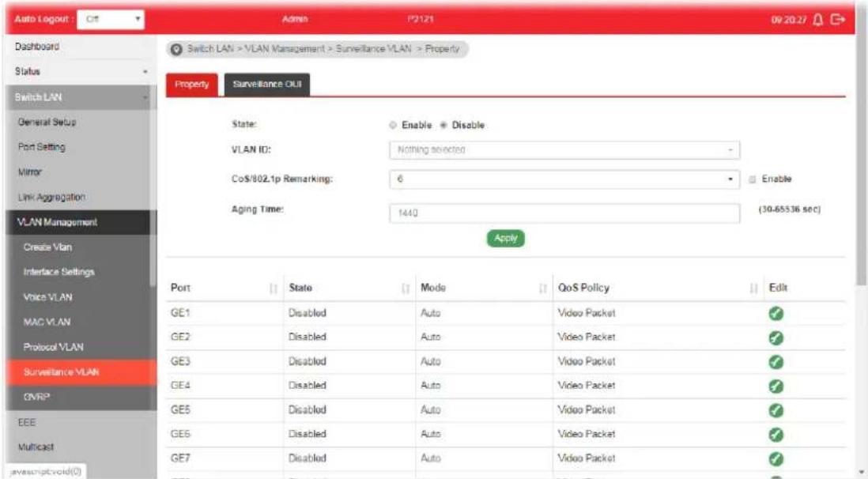The image size is (868, 479).
Task: Collapse the Switch LAN sidebar menu
Action: coord(81,97)
